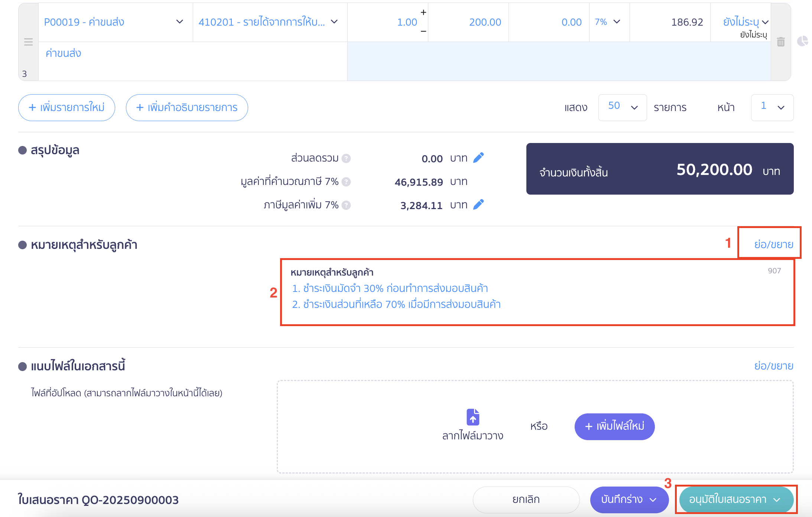Expand the บันทึกร่าง button options
Image resolution: width=812 pixels, height=517 pixels.
click(x=653, y=500)
